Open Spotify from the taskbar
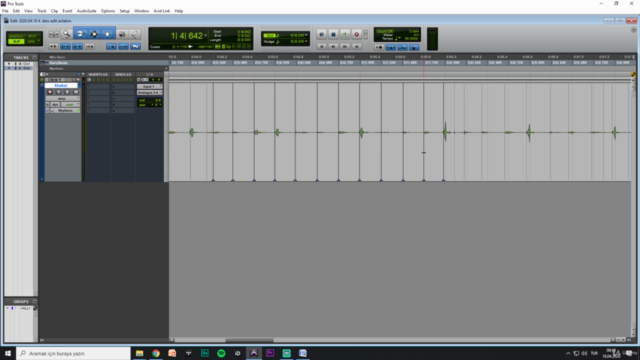 [x=221, y=353]
